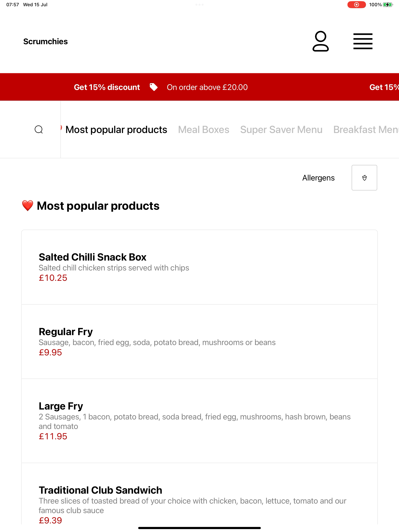Select the Most popular products tab
The width and height of the screenshot is (399, 532).
coord(116,130)
